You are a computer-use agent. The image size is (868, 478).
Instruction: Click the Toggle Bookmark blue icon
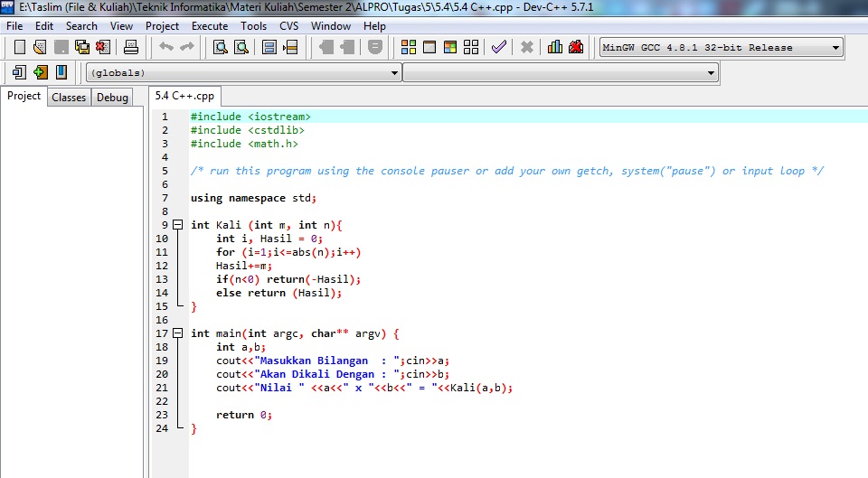(x=61, y=72)
